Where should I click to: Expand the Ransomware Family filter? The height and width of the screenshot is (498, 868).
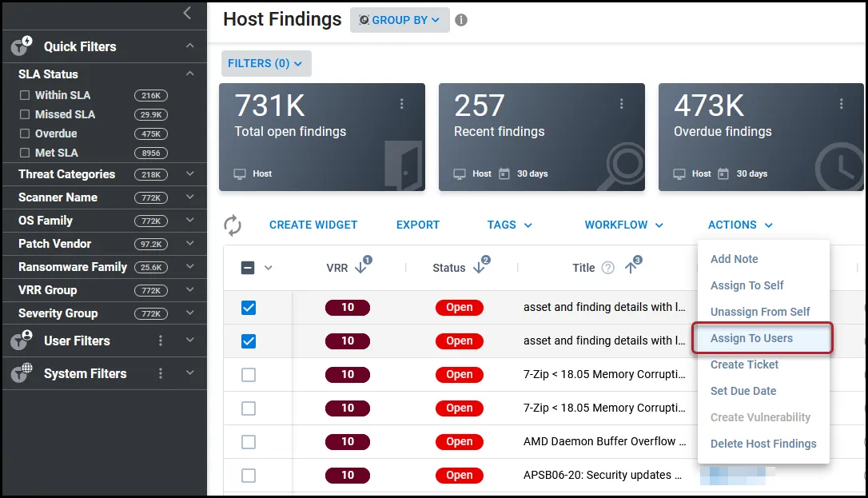pos(190,267)
